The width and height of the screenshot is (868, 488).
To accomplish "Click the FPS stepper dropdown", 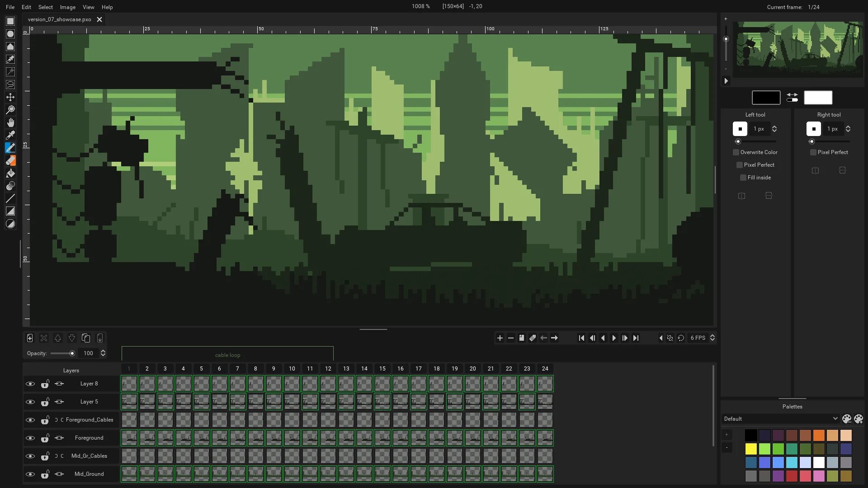I will 713,338.
